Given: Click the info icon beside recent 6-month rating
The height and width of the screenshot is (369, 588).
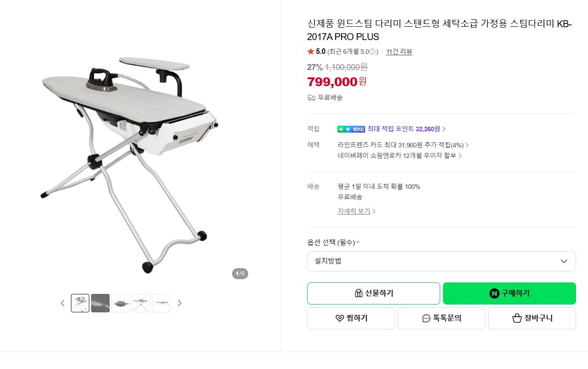Looking at the screenshot, I should [x=373, y=52].
